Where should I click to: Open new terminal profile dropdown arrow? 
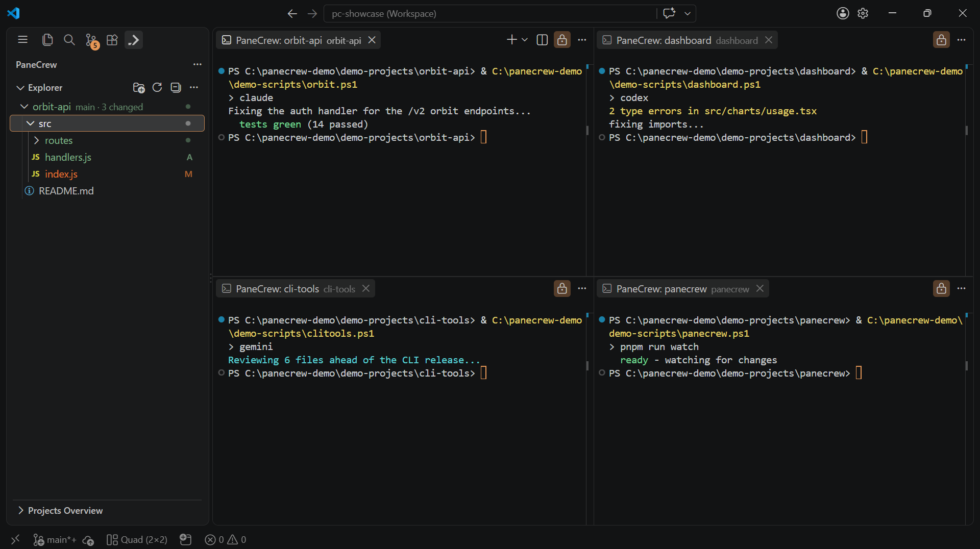pyautogui.click(x=525, y=40)
